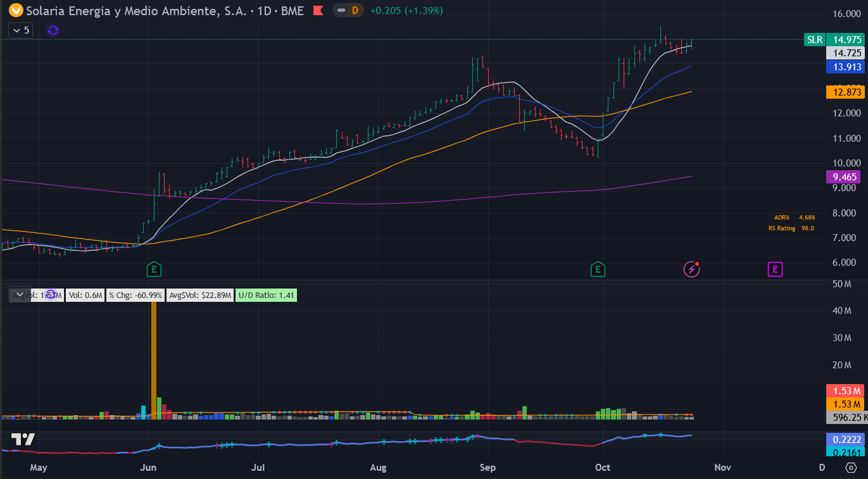Click the SLR price label tag
Image resolution: width=868 pixels, height=479 pixels.
814,39
